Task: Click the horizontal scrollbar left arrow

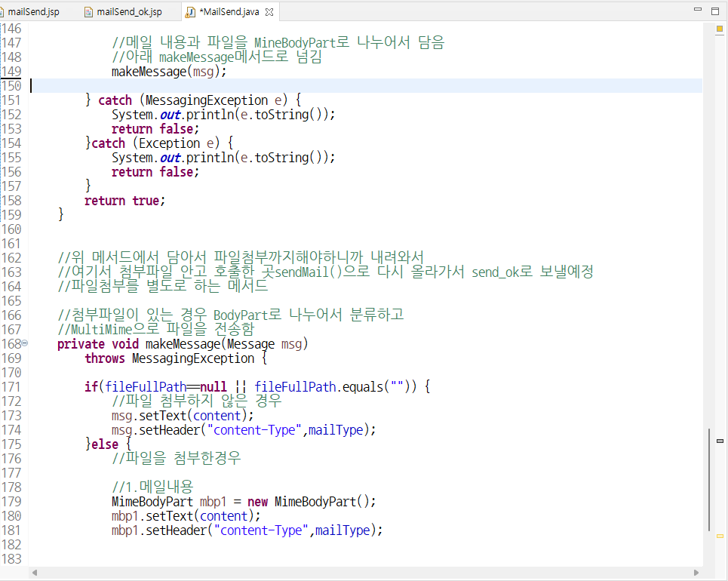Action: click(35, 573)
